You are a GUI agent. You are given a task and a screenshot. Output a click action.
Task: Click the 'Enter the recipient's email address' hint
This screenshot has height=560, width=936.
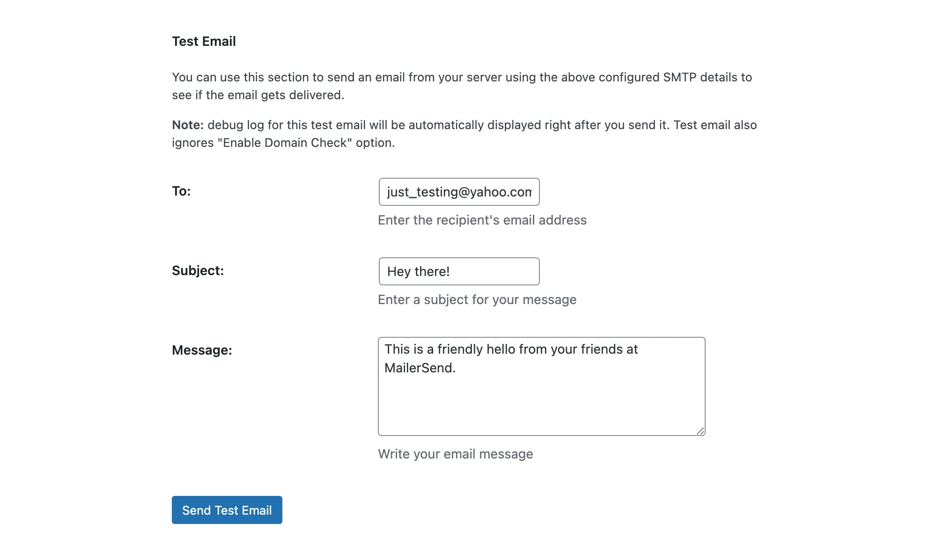(482, 220)
